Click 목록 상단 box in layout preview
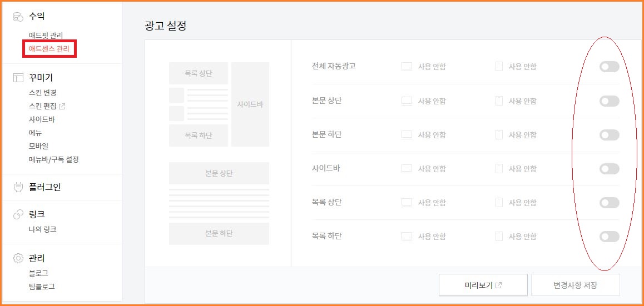The height and width of the screenshot is (306, 644). tap(199, 73)
